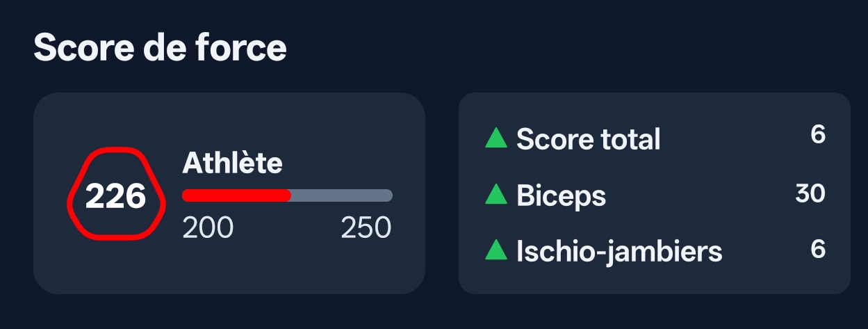Click the red hexagon score badge 226
868x329 pixels.
click(115, 194)
